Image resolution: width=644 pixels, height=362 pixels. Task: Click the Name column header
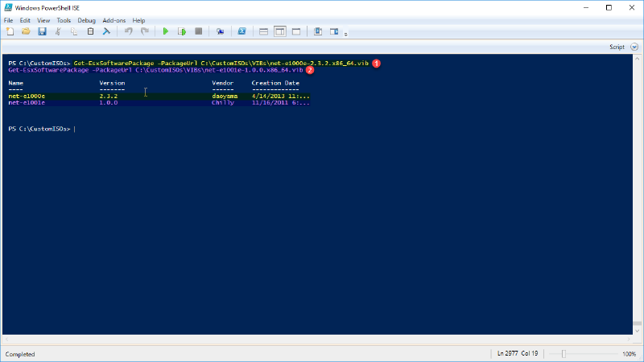[15, 83]
